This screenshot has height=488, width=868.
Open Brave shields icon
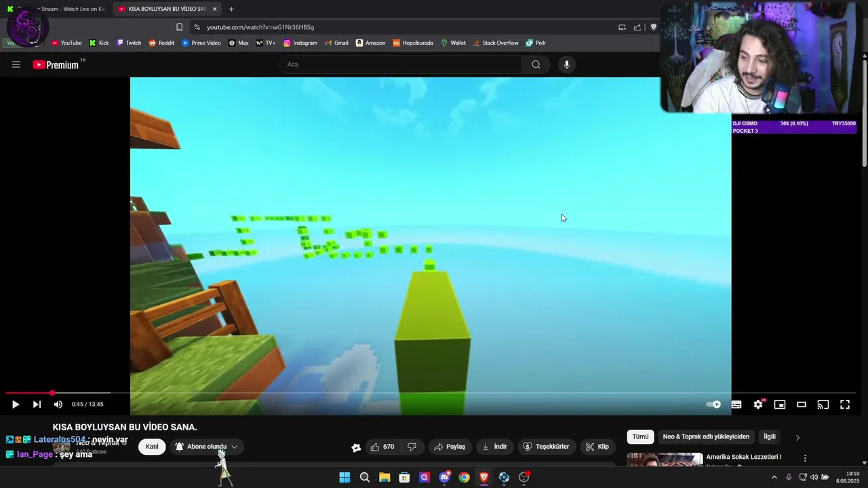pyautogui.click(x=654, y=27)
